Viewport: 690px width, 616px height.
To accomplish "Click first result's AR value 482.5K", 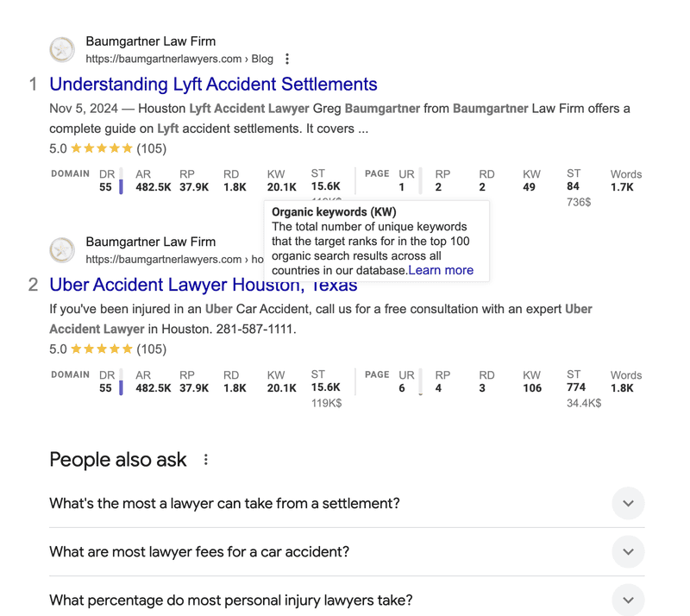I will click(153, 187).
